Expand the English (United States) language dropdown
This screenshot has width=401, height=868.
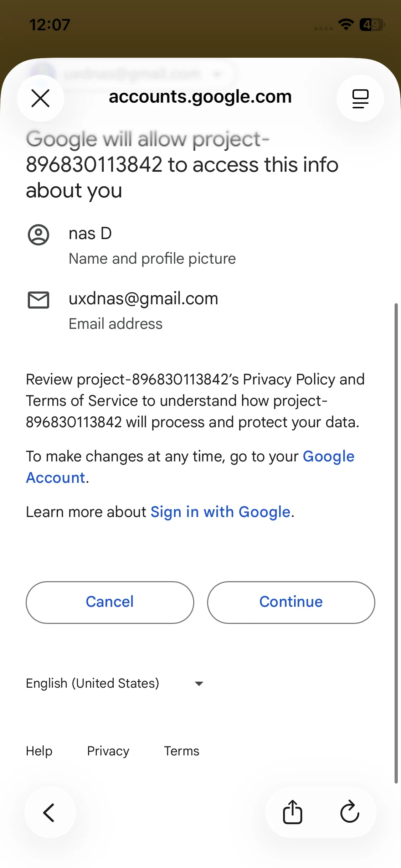93,683
